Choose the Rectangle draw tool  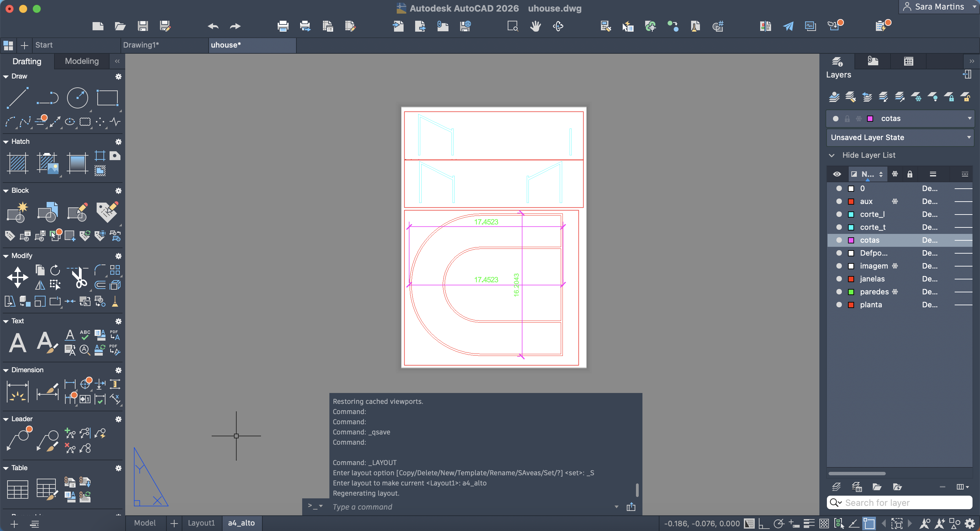tap(107, 98)
